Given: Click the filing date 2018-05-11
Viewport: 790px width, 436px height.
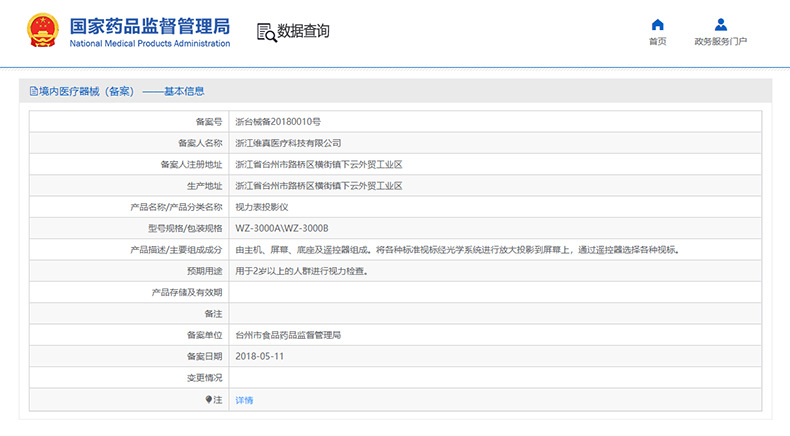Looking at the screenshot, I should pos(260,356).
